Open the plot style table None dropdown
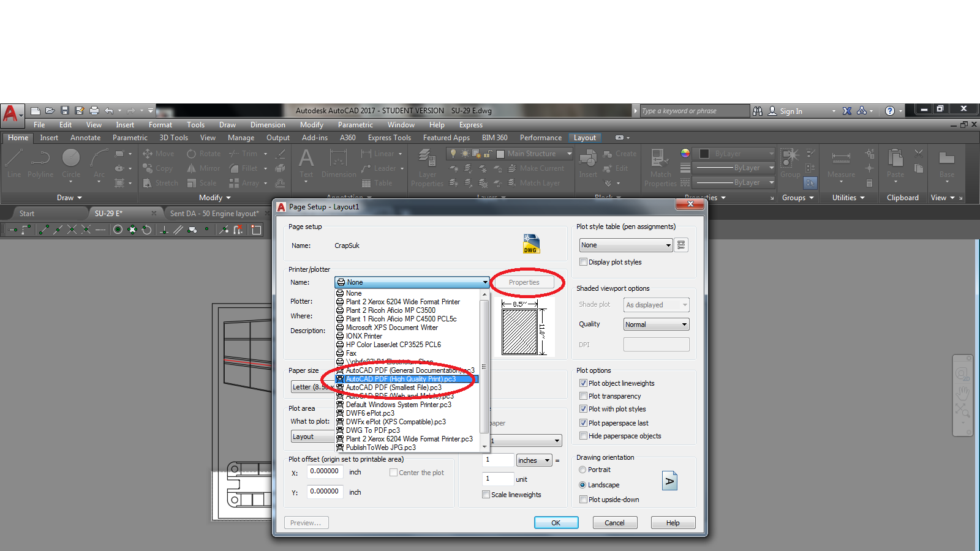 click(x=626, y=245)
